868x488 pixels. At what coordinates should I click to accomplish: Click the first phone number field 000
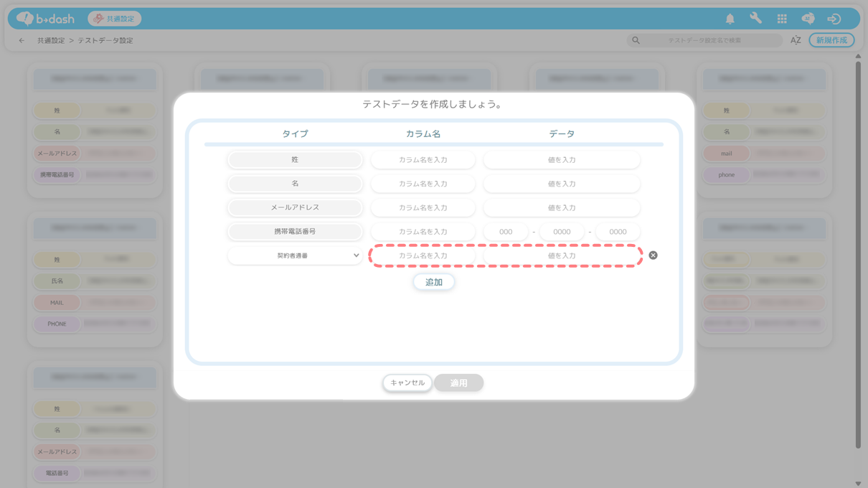point(506,232)
